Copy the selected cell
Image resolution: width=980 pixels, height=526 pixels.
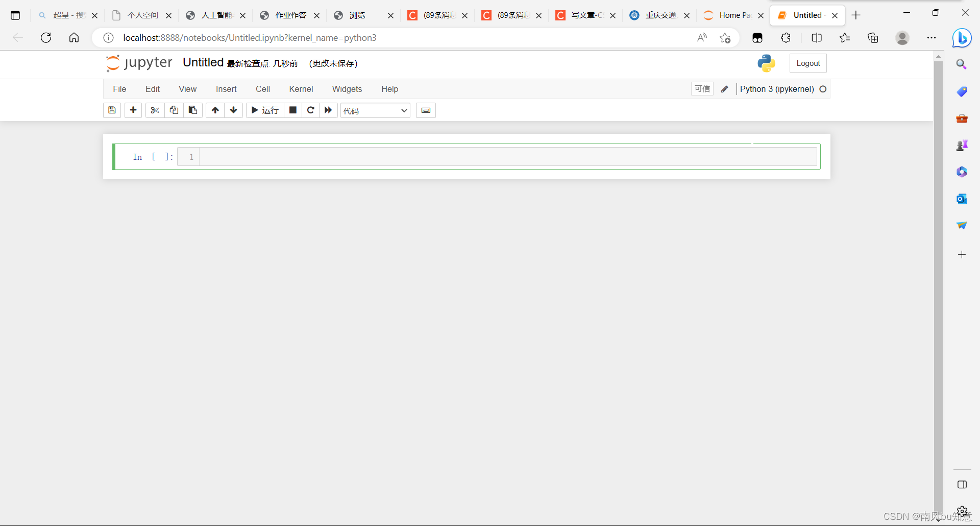point(174,110)
